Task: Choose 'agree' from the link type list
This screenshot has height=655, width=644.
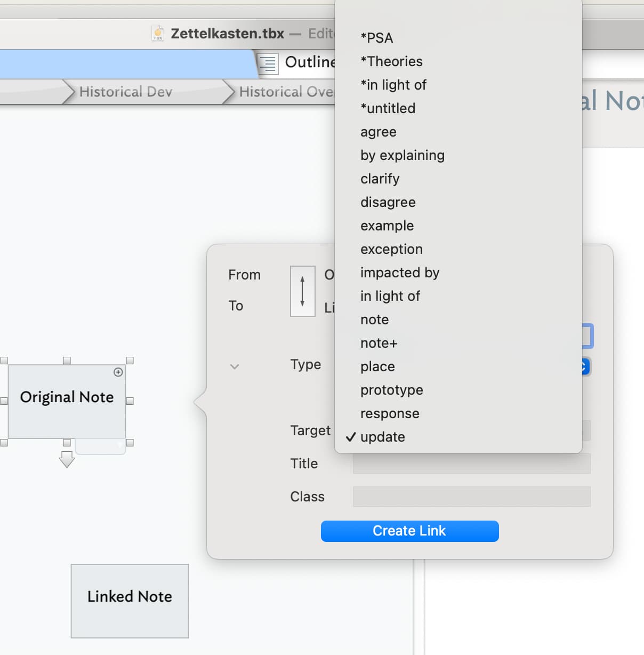Action: pos(378,132)
